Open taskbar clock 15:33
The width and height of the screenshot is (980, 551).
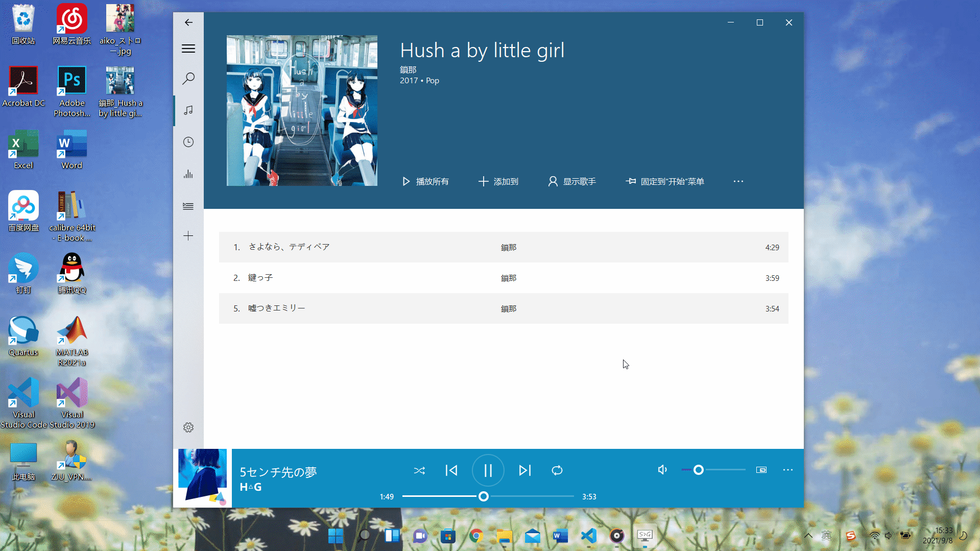point(938,536)
